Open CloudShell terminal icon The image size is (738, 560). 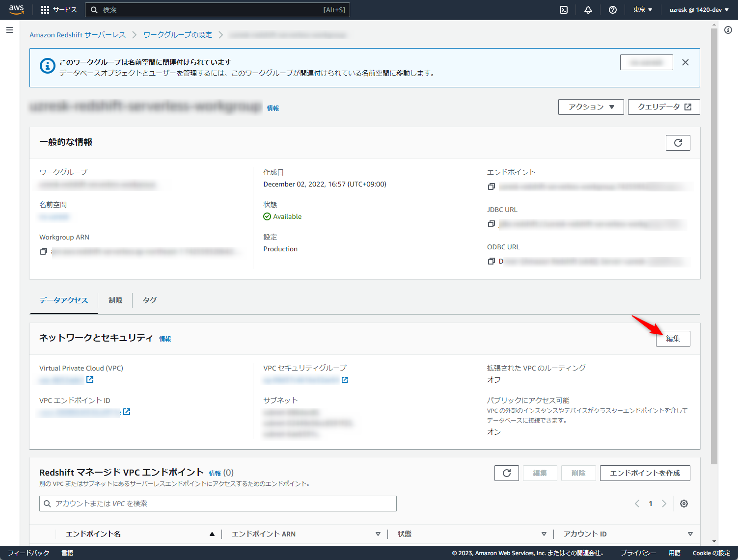coord(564,10)
